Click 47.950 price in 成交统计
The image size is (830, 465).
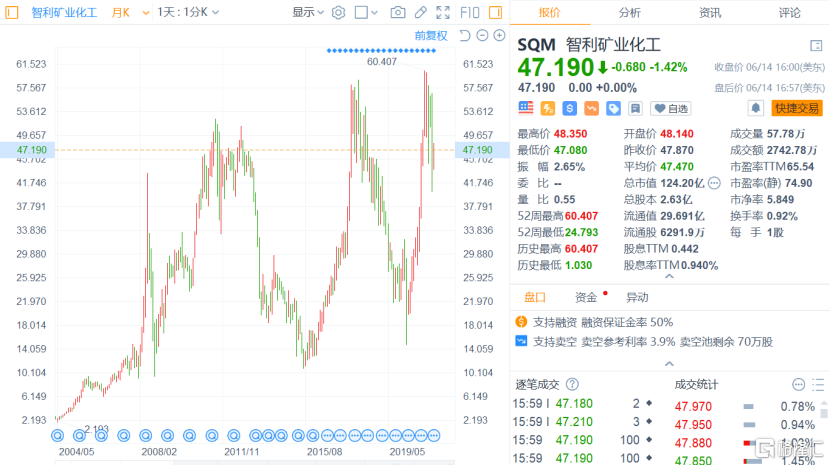(x=693, y=425)
